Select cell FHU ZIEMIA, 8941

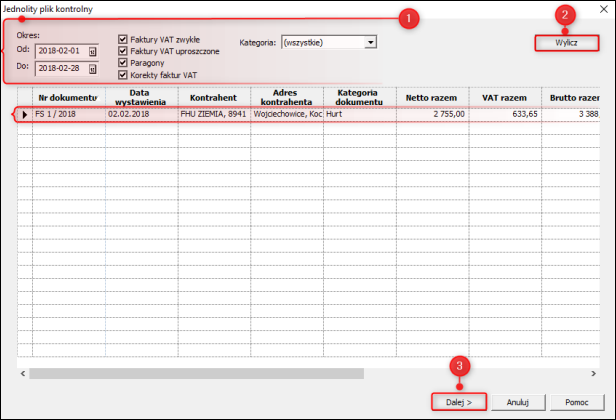coord(214,114)
